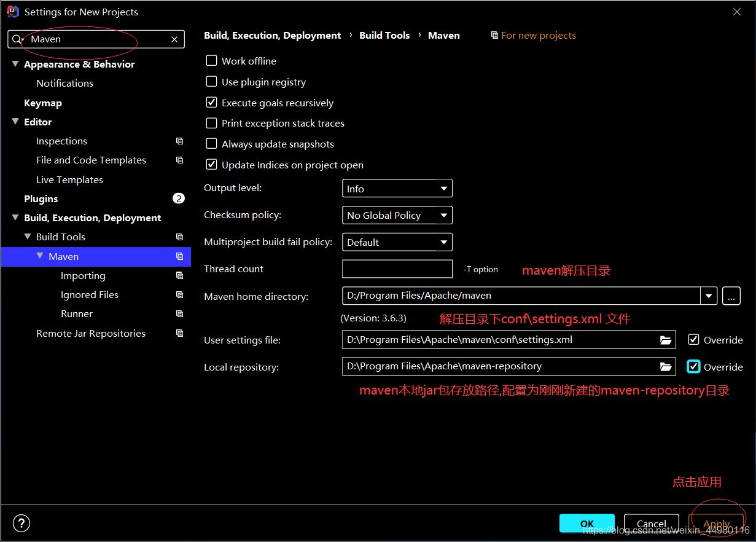Close the Settings dialog window
The height and width of the screenshot is (542, 756).
[x=737, y=12]
